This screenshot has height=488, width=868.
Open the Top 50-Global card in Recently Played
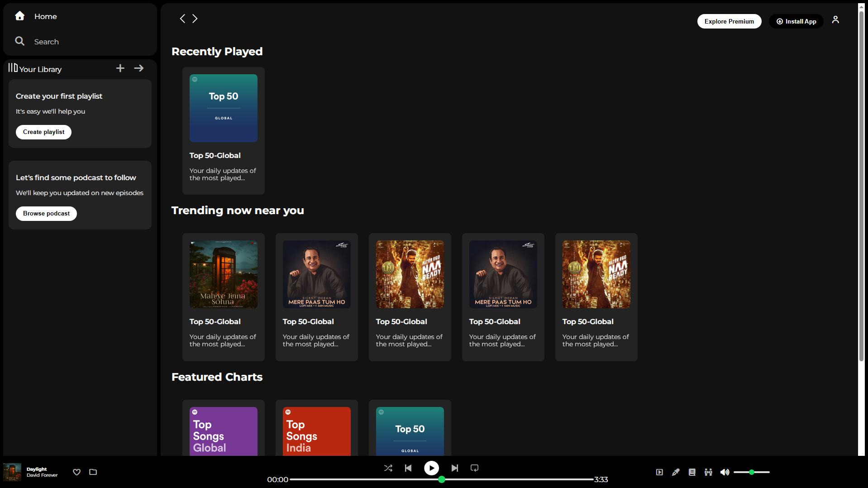click(x=224, y=131)
